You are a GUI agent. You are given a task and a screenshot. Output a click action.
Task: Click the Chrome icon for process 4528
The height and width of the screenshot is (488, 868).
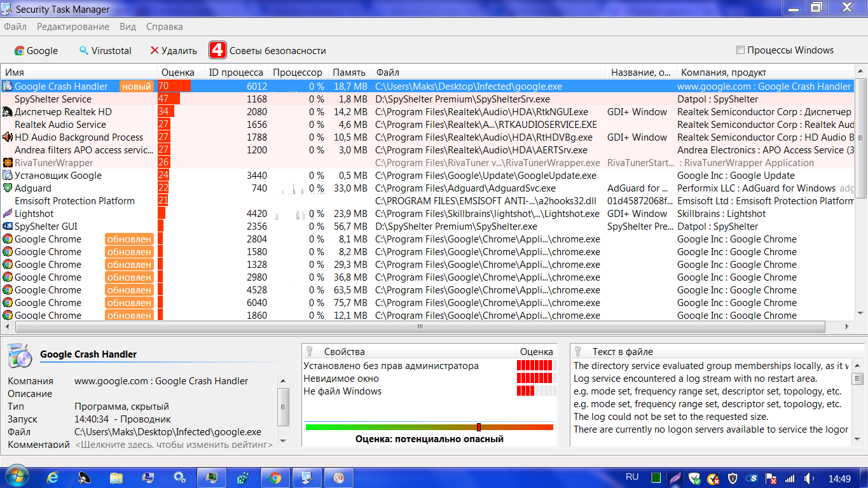tap(8, 290)
